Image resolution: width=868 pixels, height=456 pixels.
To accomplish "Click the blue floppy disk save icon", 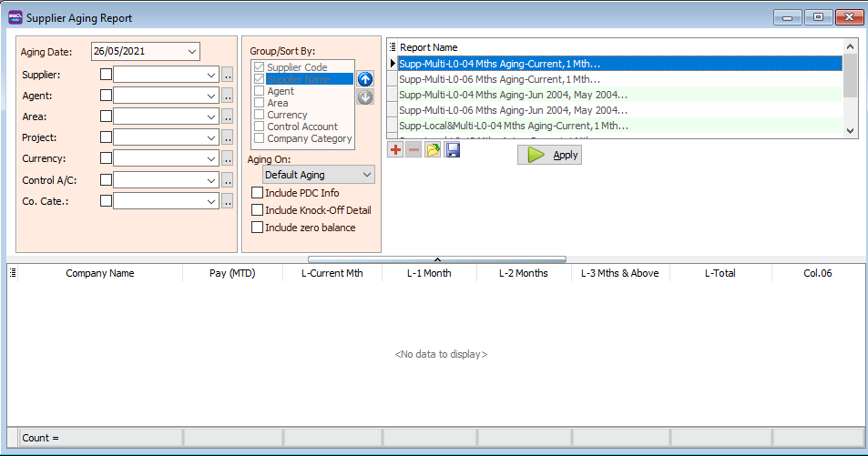I will tap(452, 149).
